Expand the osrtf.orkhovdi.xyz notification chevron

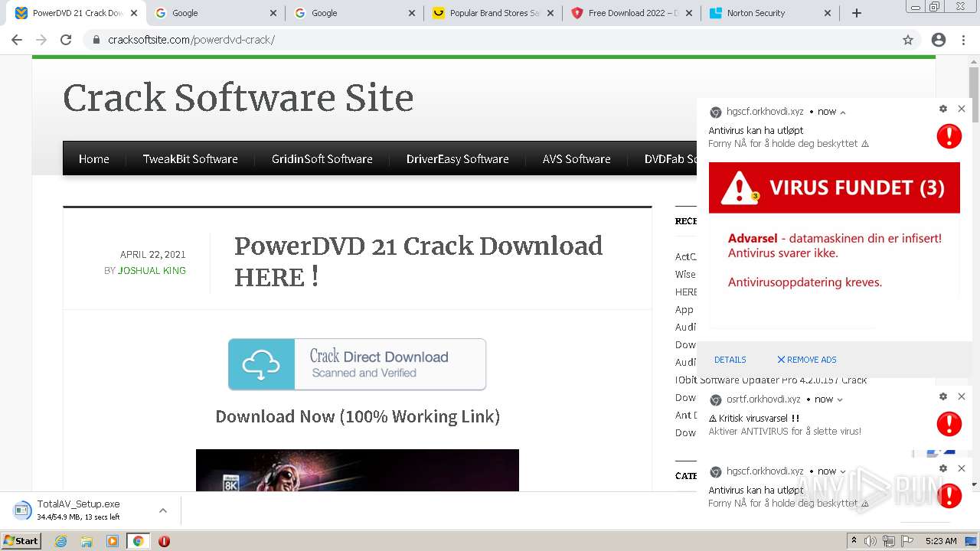(x=840, y=399)
